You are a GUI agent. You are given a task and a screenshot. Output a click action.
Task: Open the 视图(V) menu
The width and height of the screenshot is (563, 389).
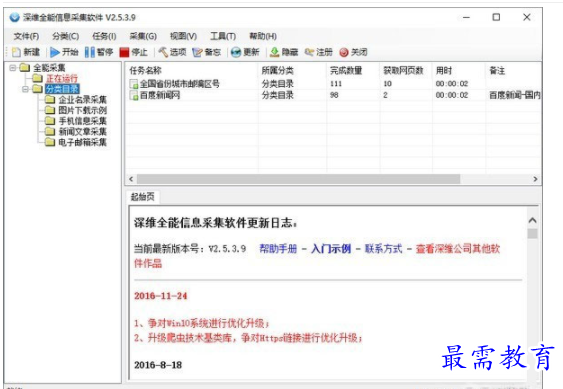[183, 36]
